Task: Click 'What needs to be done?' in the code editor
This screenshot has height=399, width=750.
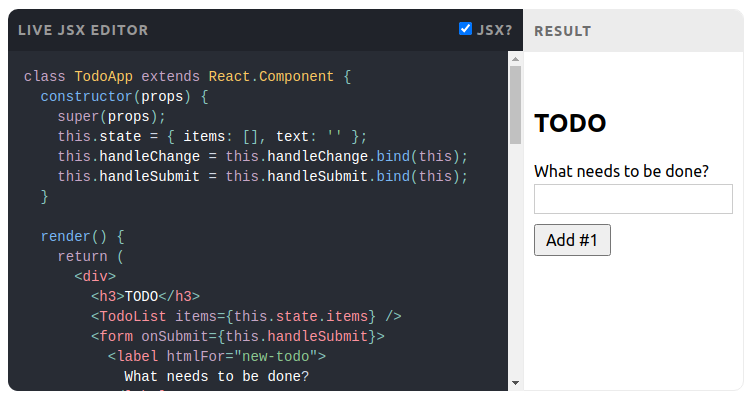Action: [x=217, y=377]
